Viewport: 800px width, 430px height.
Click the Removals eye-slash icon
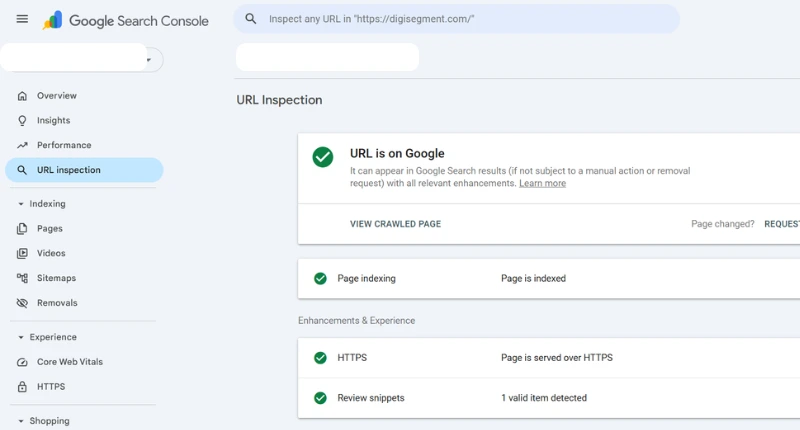point(22,303)
